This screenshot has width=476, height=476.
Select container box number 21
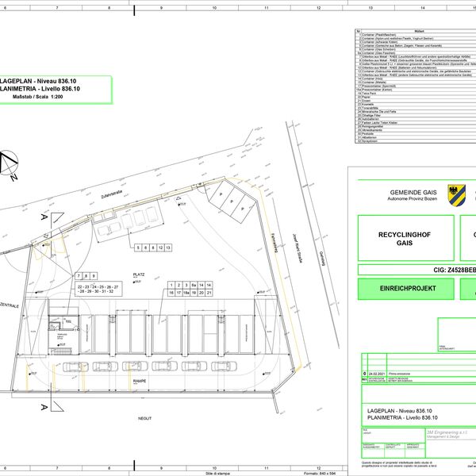(x=209, y=293)
